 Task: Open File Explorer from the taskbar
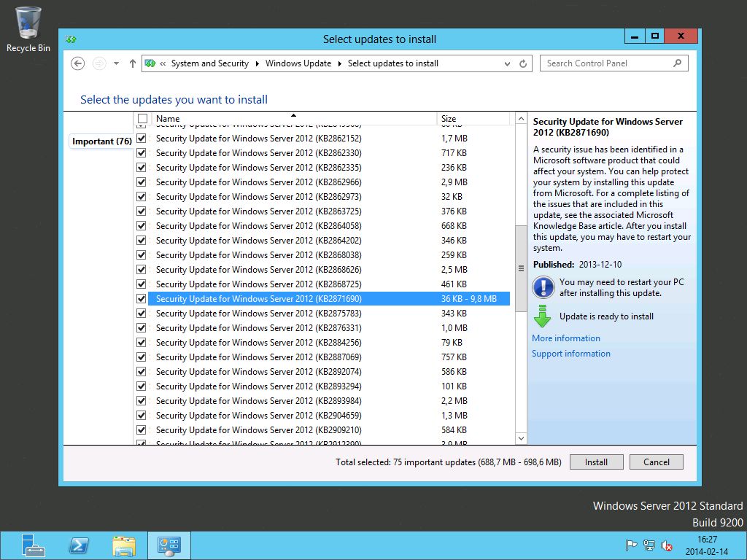(124, 545)
